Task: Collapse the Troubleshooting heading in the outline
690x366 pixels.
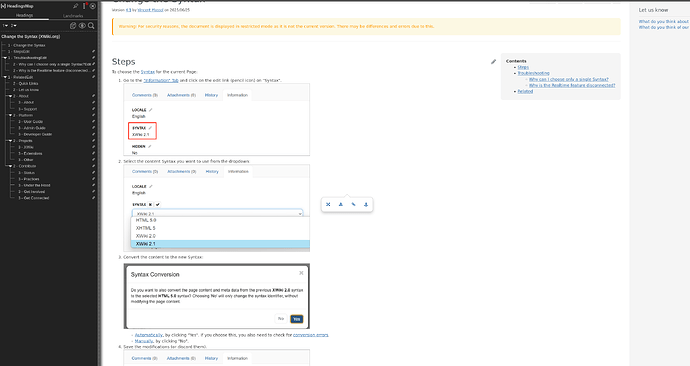Action: 5,58
